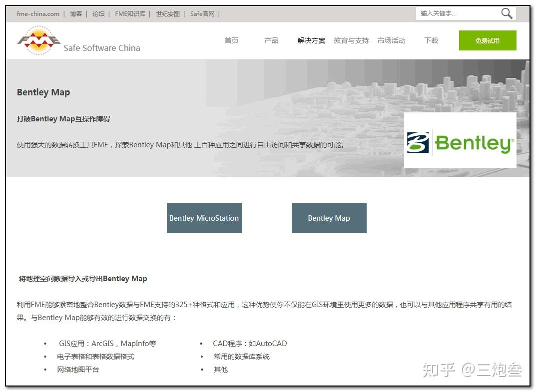Select the 下载 navigation menu item
This screenshot has width=536, height=392.
pyautogui.click(x=432, y=40)
